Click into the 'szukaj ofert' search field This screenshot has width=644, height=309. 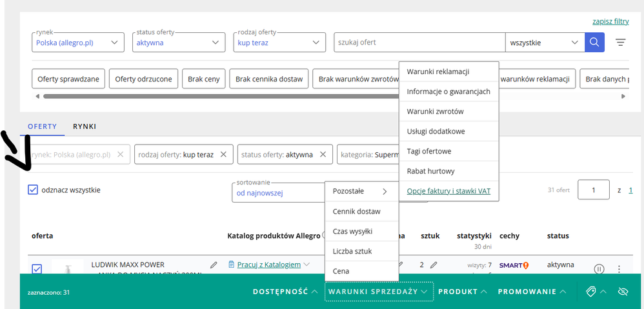point(418,43)
